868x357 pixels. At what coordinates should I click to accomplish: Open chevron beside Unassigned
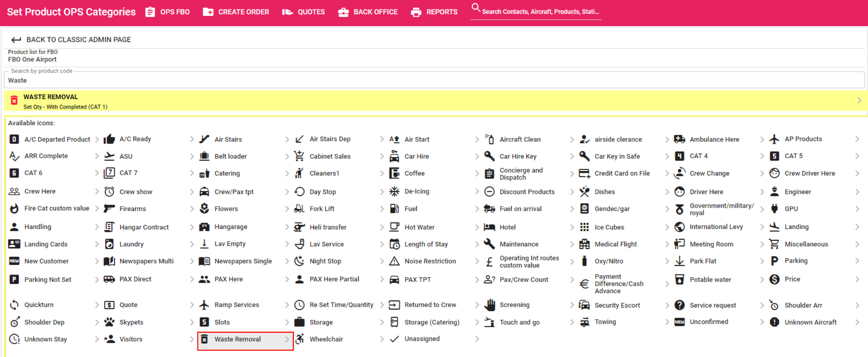(477, 339)
